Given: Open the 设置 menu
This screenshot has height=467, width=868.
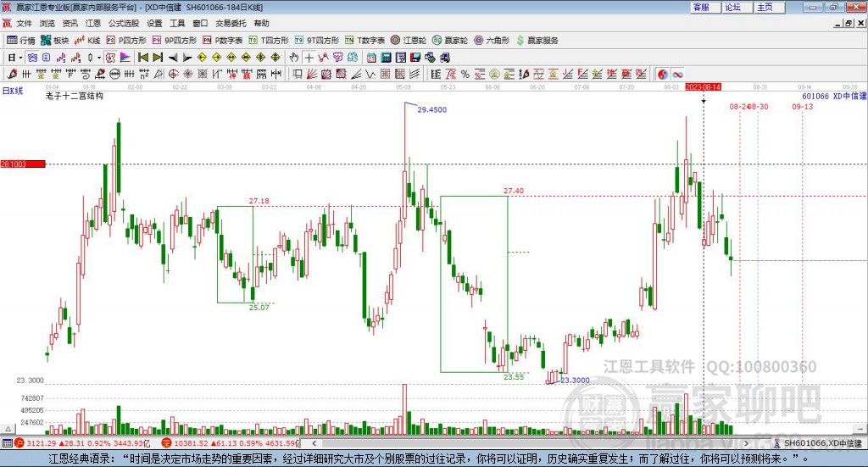Looking at the screenshot, I should (154, 23).
